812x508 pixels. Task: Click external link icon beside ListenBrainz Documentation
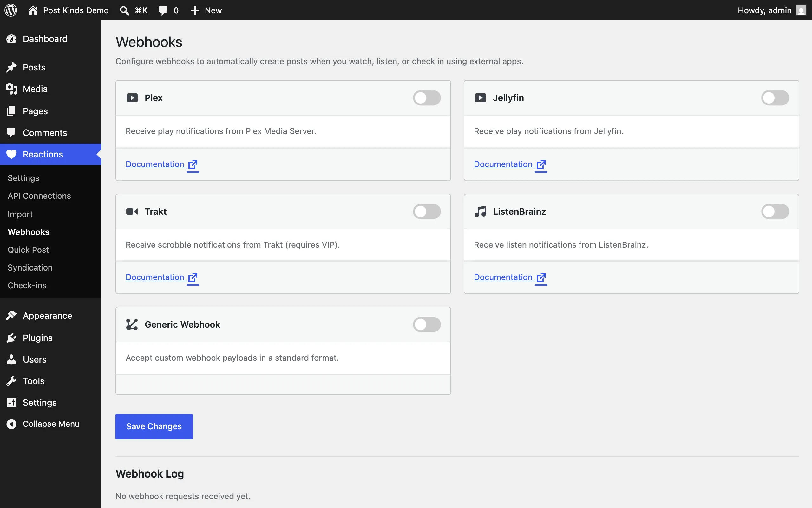point(541,277)
